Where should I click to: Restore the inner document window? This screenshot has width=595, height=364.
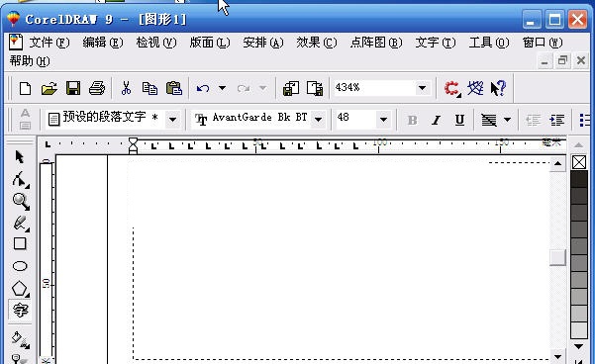pos(562,61)
